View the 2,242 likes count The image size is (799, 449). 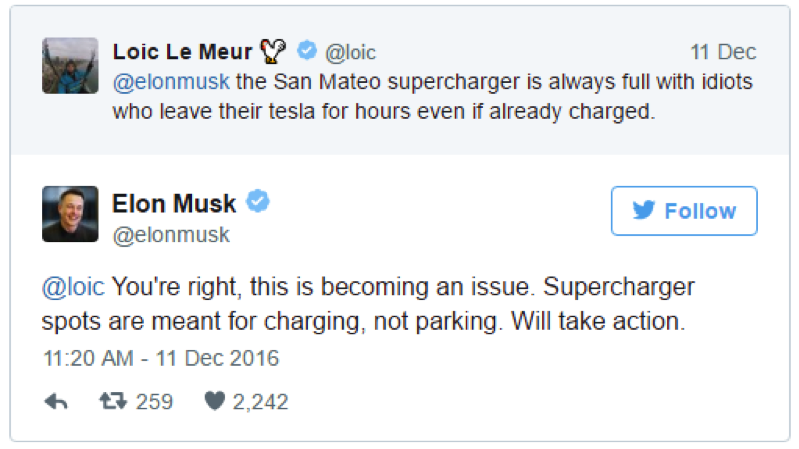(260, 402)
